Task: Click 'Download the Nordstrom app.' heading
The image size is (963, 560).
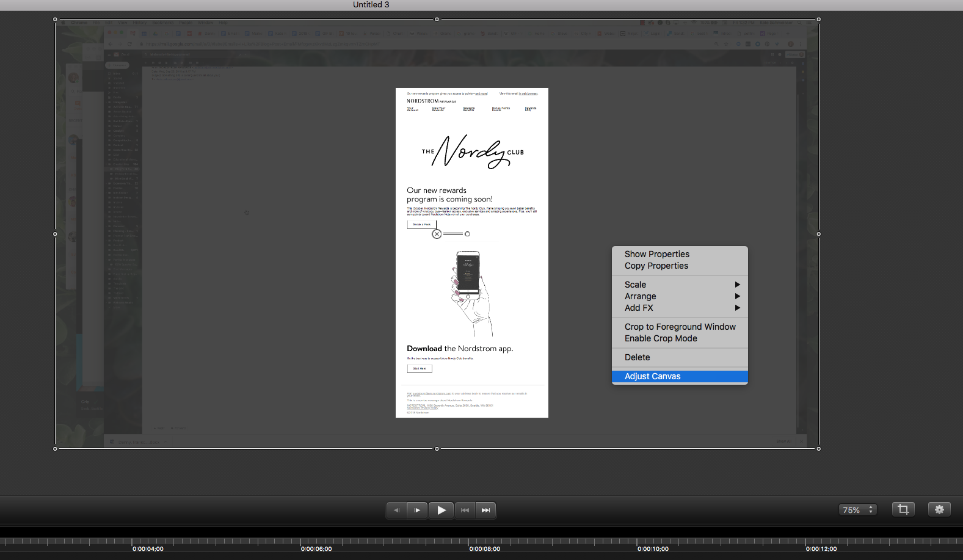Action: pyautogui.click(x=460, y=349)
